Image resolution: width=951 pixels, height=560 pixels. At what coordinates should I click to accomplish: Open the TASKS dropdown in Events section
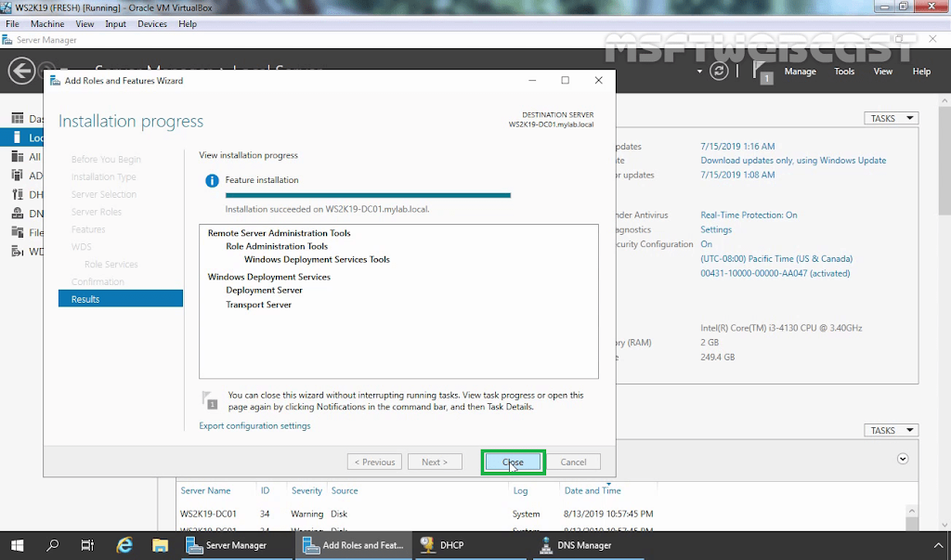891,430
